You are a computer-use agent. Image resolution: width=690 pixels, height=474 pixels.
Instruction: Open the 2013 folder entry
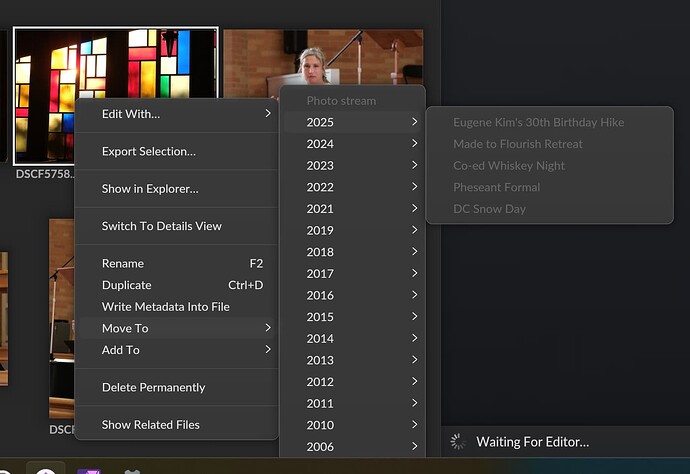point(352,360)
